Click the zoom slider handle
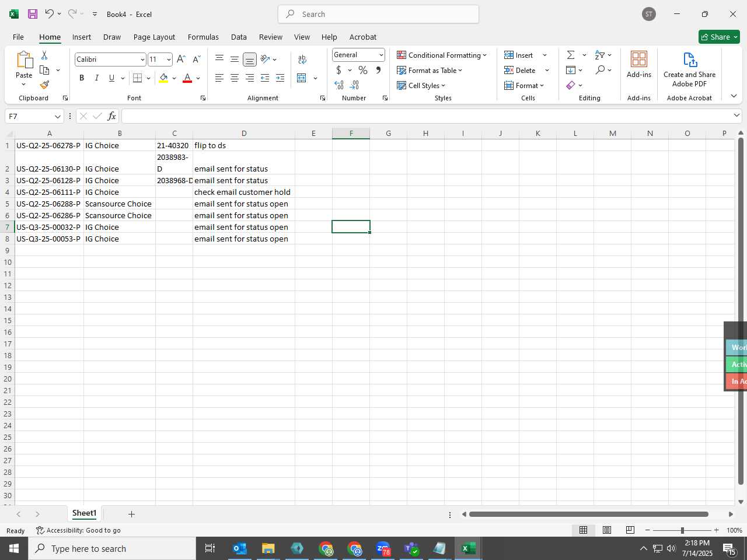 click(x=682, y=530)
